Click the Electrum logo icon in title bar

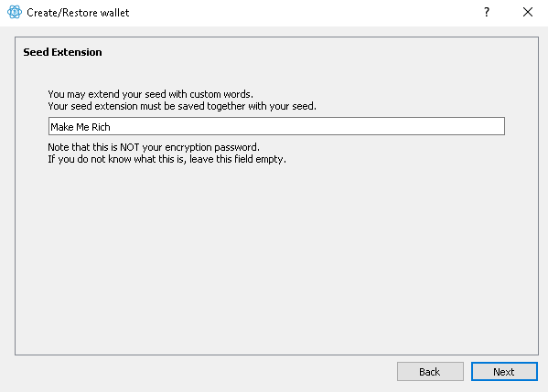tap(15, 12)
